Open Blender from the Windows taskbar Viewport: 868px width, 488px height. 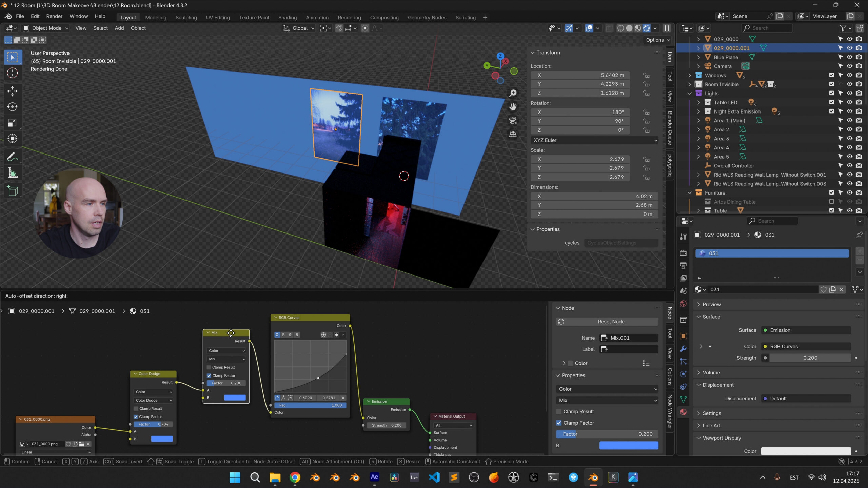tap(593, 477)
